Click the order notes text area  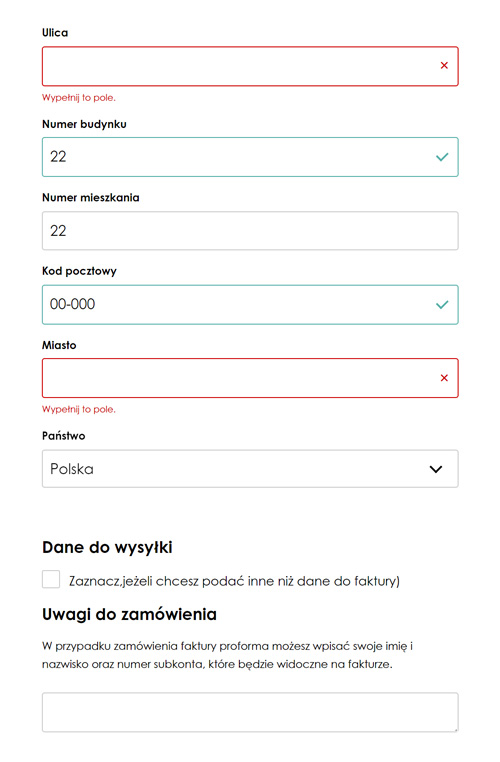point(250,712)
